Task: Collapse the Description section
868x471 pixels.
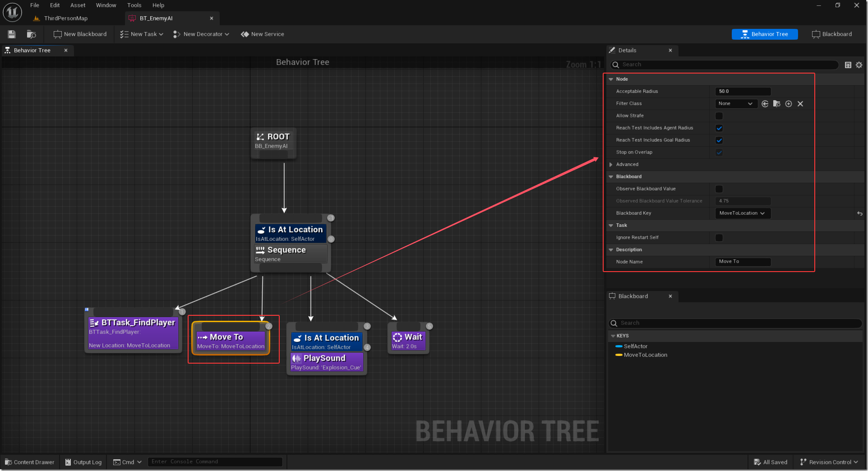Action: point(611,250)
